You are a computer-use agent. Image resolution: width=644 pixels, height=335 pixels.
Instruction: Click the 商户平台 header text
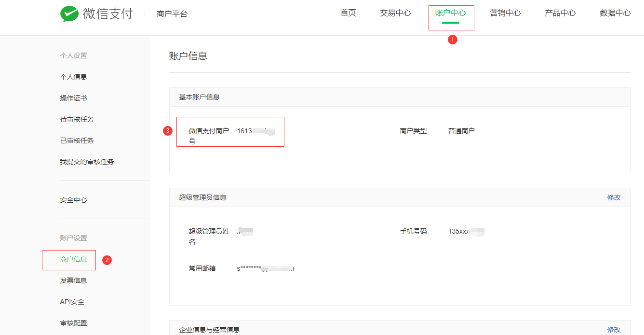[x=172, y=14]
